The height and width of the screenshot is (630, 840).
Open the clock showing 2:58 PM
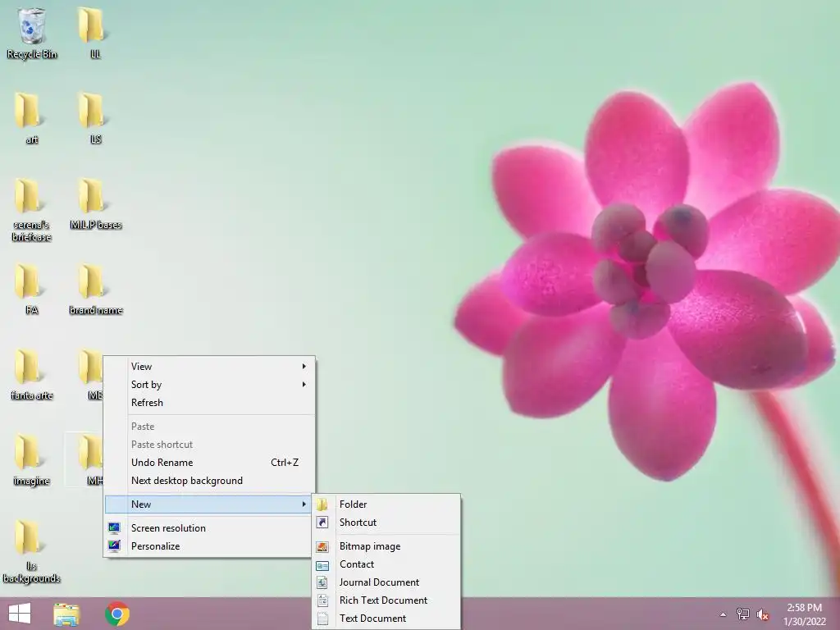(x=805, y=614)
